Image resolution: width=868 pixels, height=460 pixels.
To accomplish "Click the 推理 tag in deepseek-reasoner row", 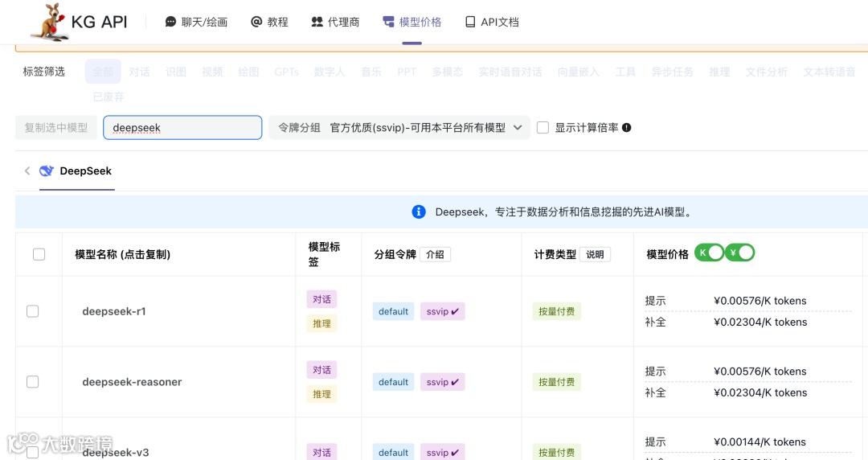I will (x=321, y=394).
